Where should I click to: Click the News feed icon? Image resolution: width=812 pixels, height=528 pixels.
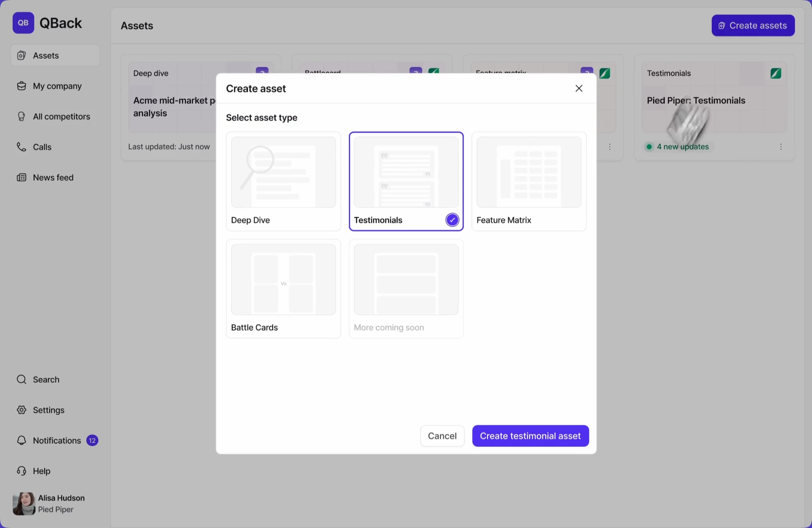22,177
